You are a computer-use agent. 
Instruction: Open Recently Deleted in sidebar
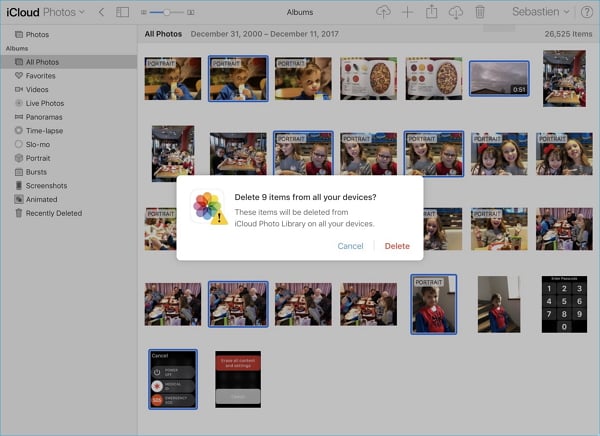[54, 213]
